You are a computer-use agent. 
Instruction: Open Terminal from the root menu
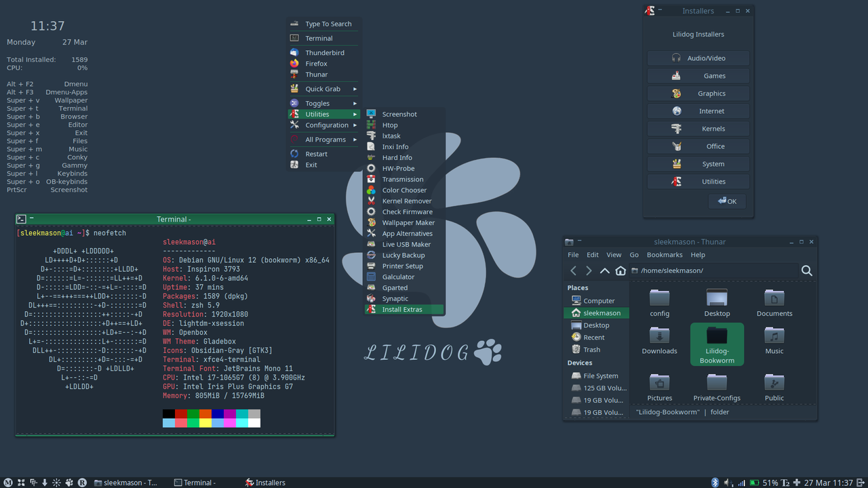pyautogui.click(x=324, y=38)
